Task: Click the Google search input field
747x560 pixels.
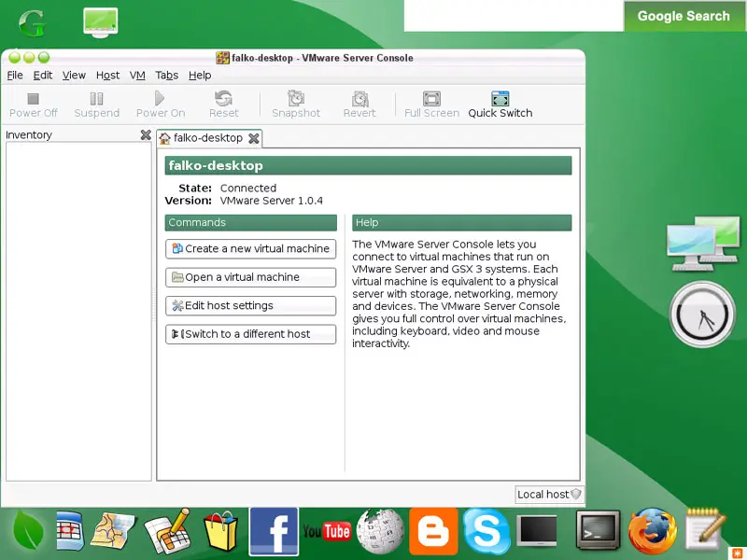Action: click(514, 16)
